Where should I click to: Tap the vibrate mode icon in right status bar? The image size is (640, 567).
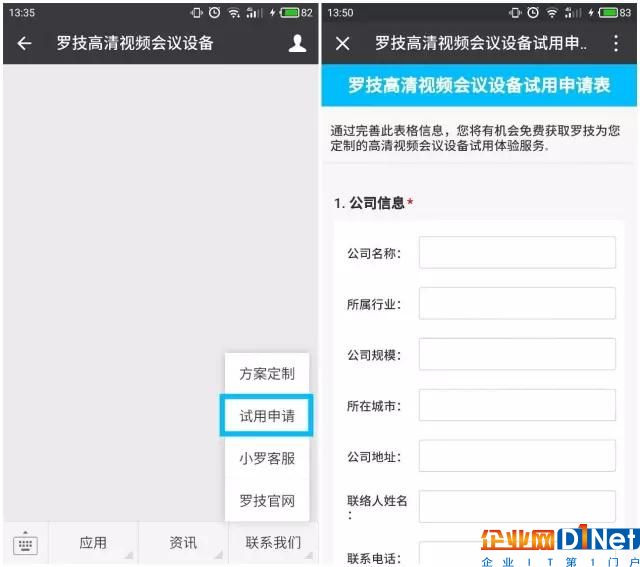point(515,13)
